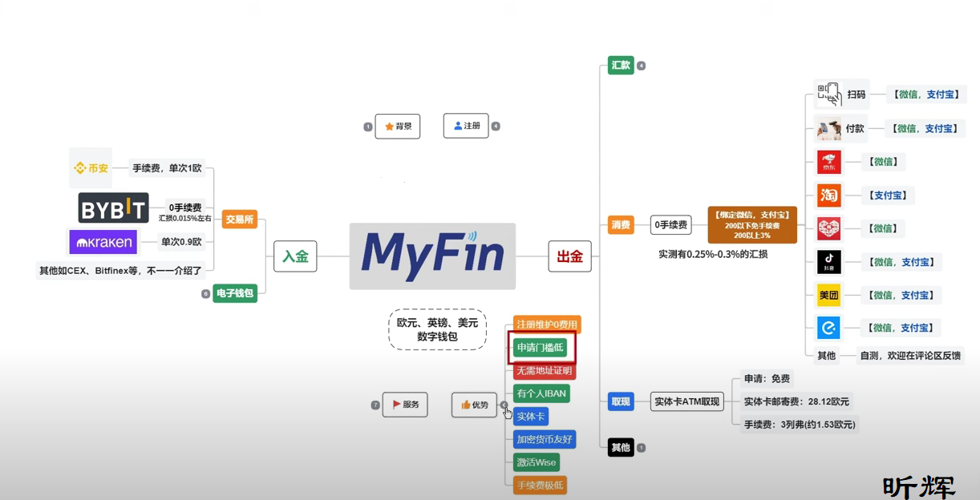Expand the 服务 node's badge 7
This screenshot has width=980, height=500.
click(x=375, y=405)
